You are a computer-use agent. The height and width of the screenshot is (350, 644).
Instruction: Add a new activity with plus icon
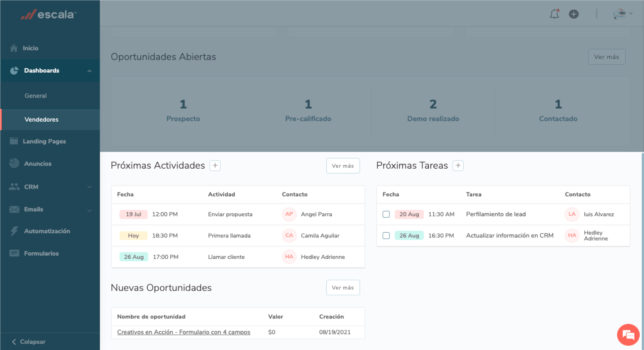pyautogui.click(x=215, y=166)
